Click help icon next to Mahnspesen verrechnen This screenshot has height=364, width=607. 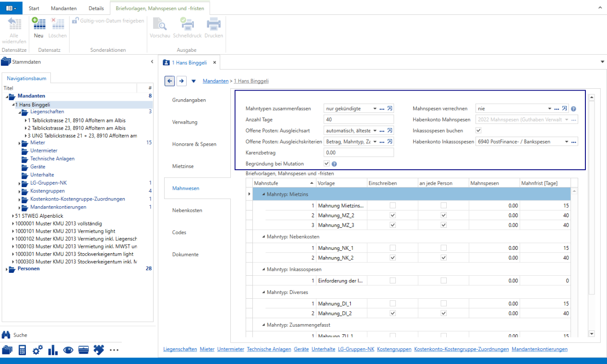(573, 109)
